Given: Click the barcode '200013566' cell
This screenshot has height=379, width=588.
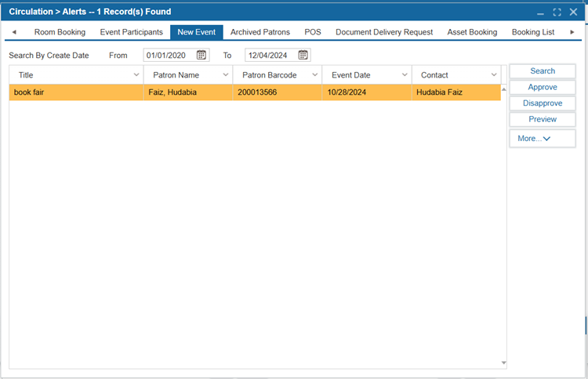Looking at the screenshot, I should (x=277, y=92).
